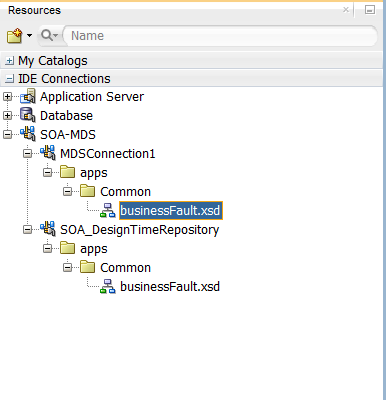Collapse MDSConnection1 node

coord(27,153)
